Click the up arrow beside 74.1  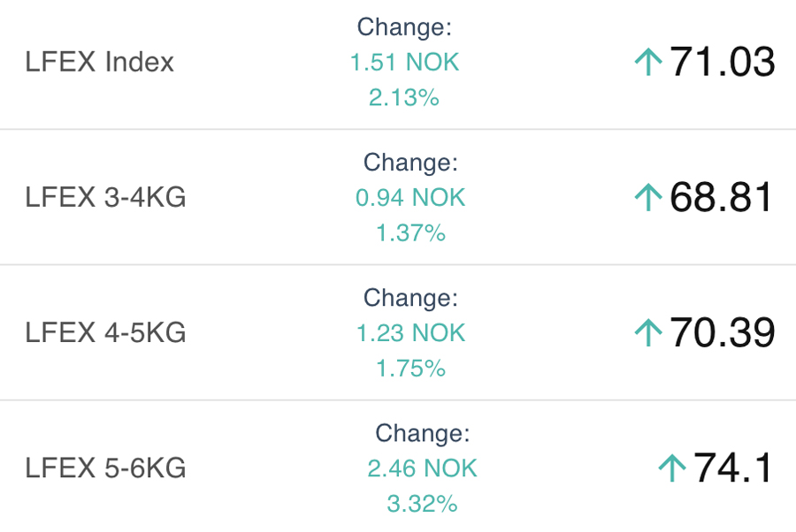tap(672, 468)
